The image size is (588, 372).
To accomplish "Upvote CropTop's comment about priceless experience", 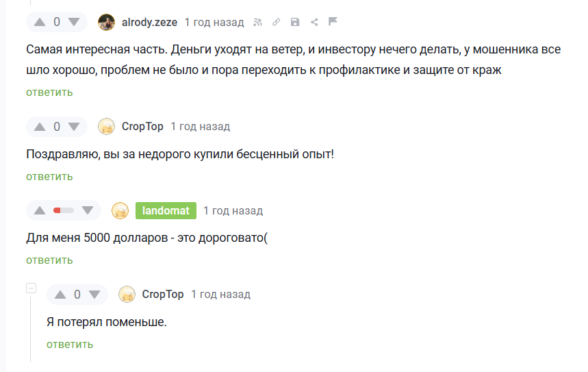I will pos(40,127).
